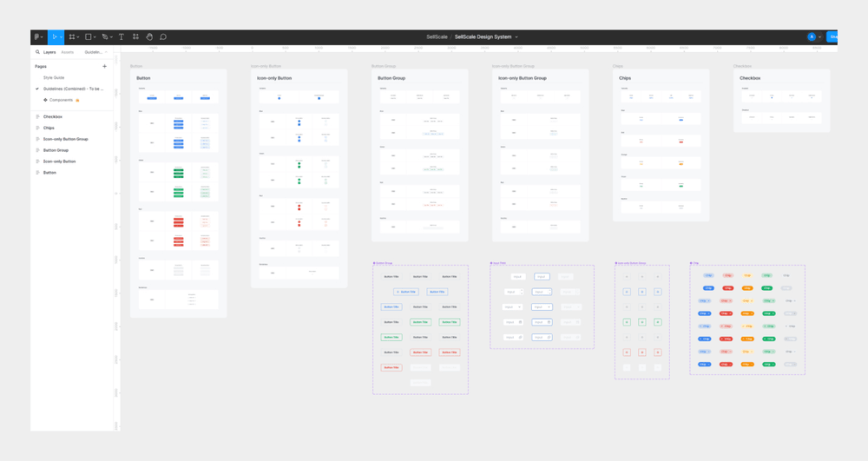Select the Text tool
Viewport: 868px width, 461px height.
(x=122, y=37)
